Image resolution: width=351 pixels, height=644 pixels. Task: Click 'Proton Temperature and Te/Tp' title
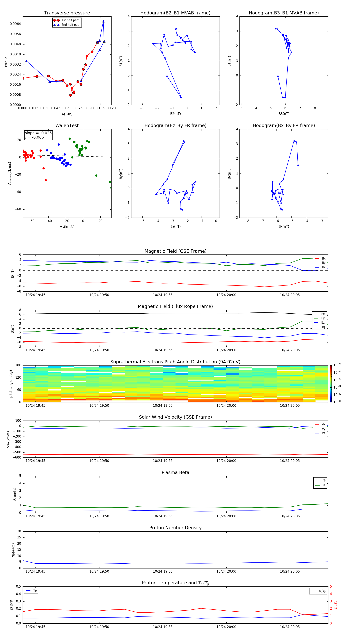(x=175, y=583)
